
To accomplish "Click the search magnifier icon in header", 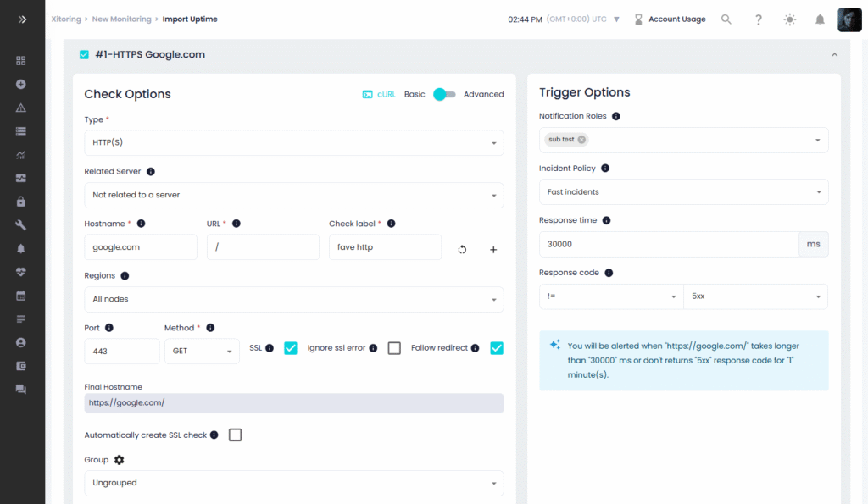I will tap(726, 19).
